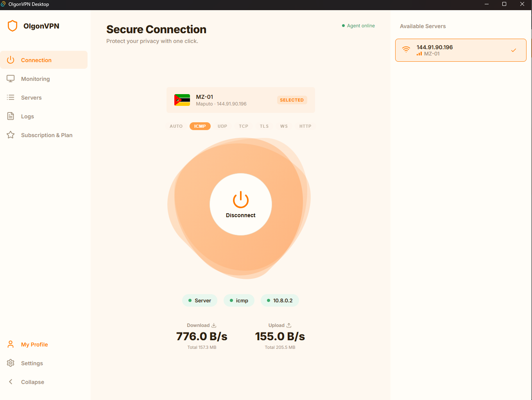The width and height of the screenshot is (532, 400).
Task: Click the Logs document icon in sidebar
Action: tap(11, 116)
